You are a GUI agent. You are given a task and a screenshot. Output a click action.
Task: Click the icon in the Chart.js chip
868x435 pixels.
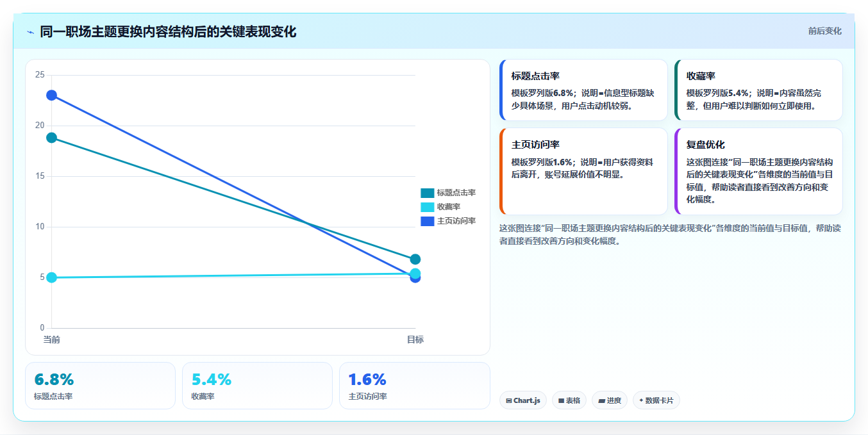(x=509, y=401)
